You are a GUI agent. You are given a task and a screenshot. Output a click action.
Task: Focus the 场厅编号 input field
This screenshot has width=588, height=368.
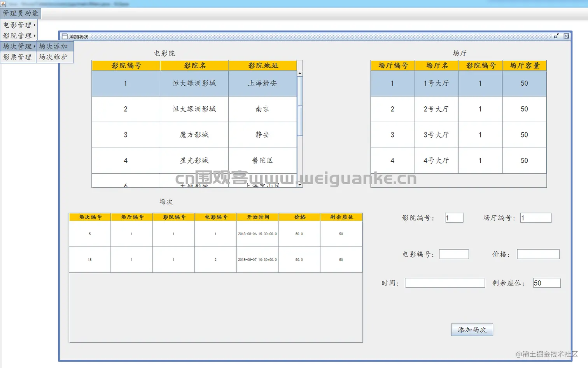pyautogui.click(x=536, y=218)
